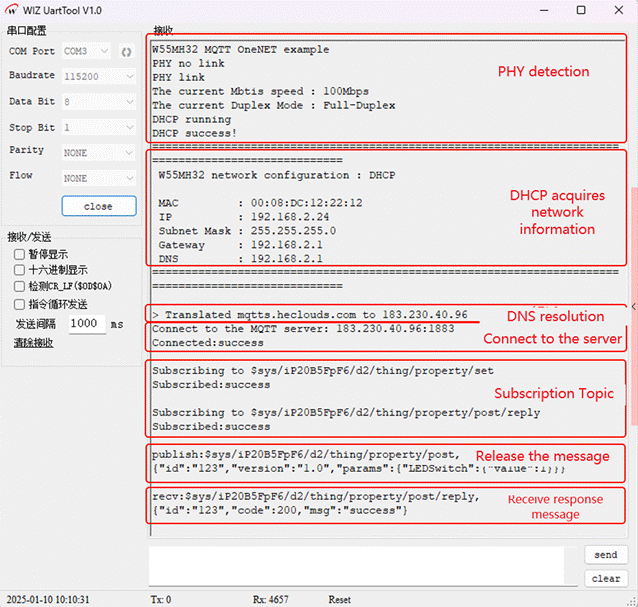Click the Subnet Mask 255.255.255.0 line

[x=247, y=231]
